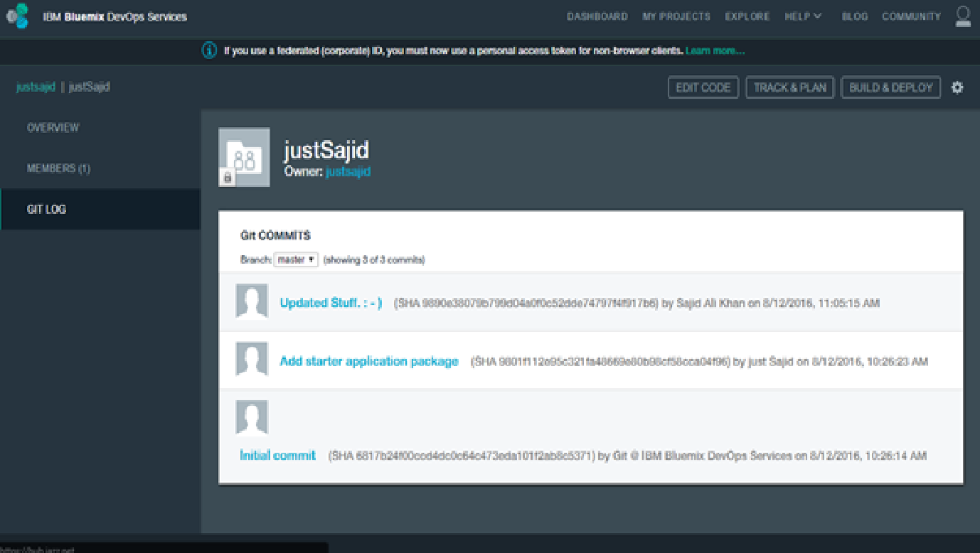Image resolution: width=980 pixels, height=553 pixels.
Task: Visit the Blog
Action: [x=855, y=16]
